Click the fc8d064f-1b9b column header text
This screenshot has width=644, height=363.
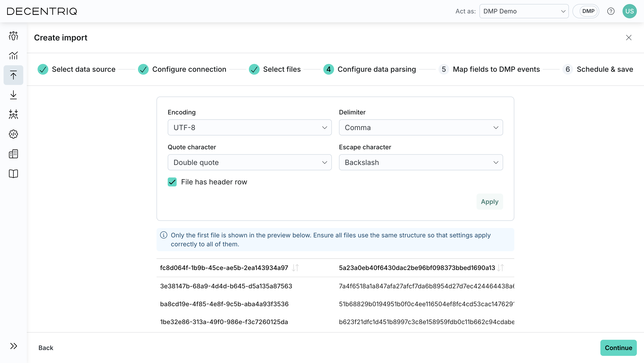[224, 268]
